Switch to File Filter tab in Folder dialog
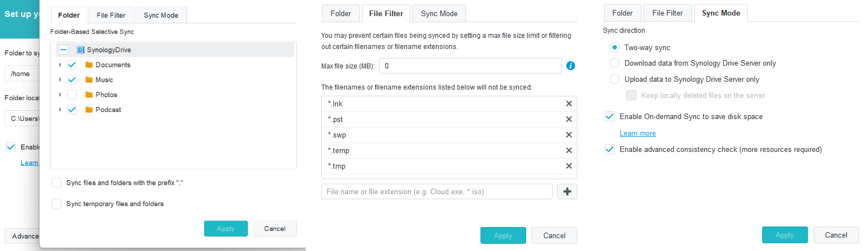Image resolution: width=868 pixels, height=251 pixels. tap(111, 15)
